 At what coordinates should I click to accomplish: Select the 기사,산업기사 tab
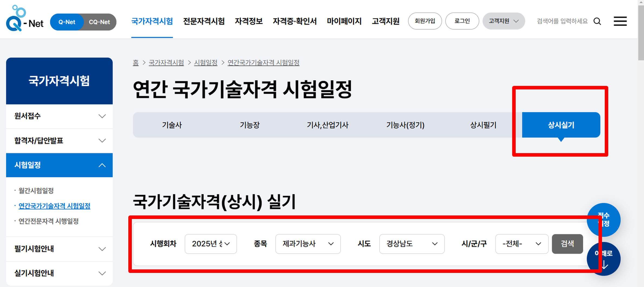(328, 125)
